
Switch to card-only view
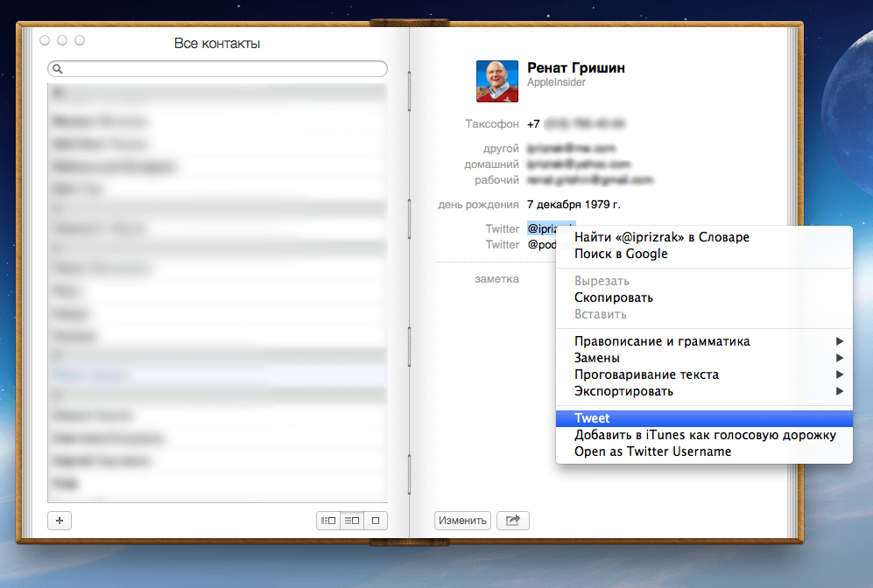376,521
